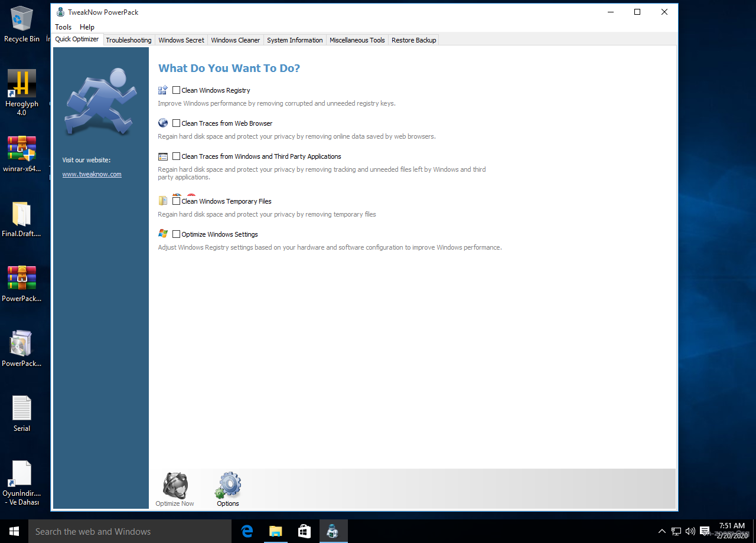
Task: Enable Clean Windows Temporary Files option
Action: tap(177, 201)
